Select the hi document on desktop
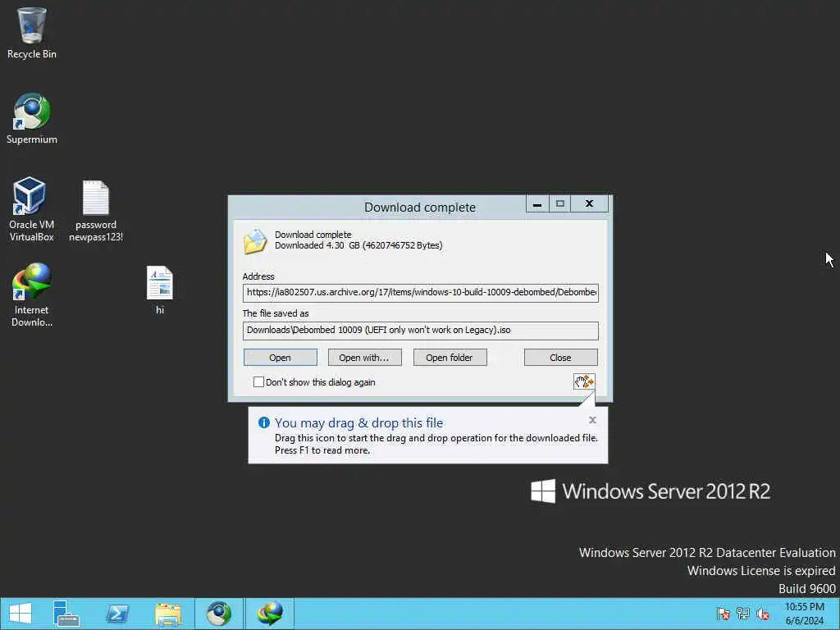Screen dimensions: 840x630 pyautogui.click(x=160, y=290)
